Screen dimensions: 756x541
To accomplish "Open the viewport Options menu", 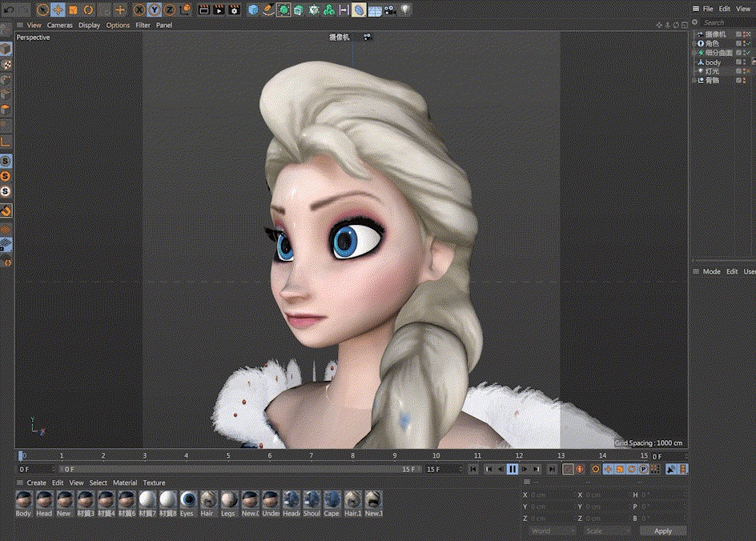I will pyautogui.click(x=118, y=25).
